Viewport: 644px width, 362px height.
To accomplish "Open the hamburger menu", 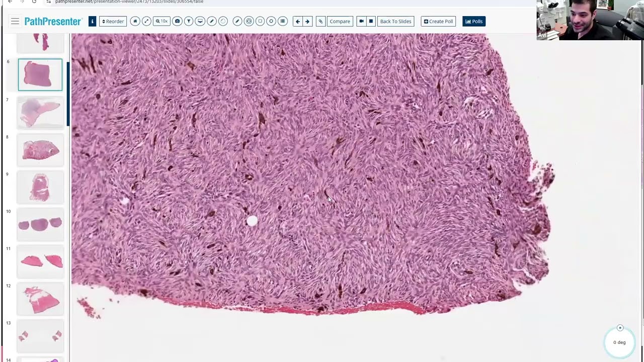I will coord(15,21).
